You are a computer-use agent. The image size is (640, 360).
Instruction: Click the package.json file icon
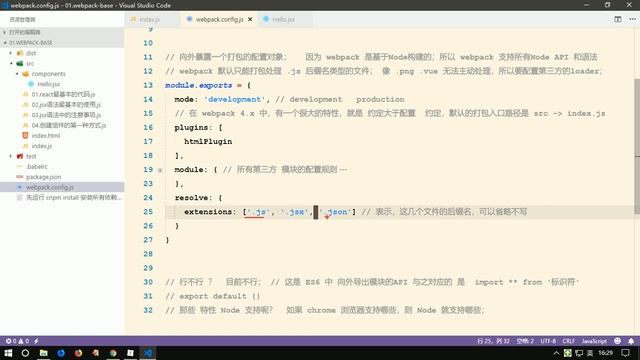coord(19,177)
